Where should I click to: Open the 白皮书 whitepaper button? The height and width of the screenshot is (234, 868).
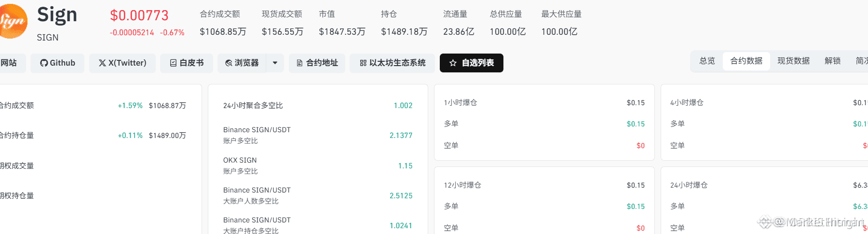(x=187, y=63)
